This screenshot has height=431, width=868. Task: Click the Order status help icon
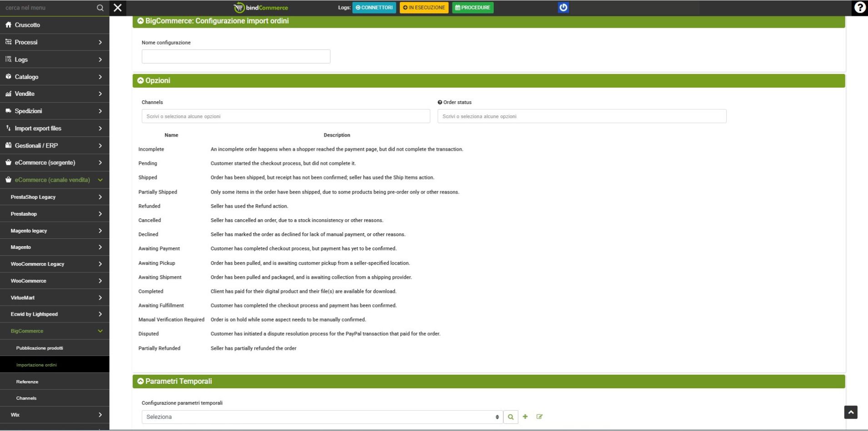440,102
